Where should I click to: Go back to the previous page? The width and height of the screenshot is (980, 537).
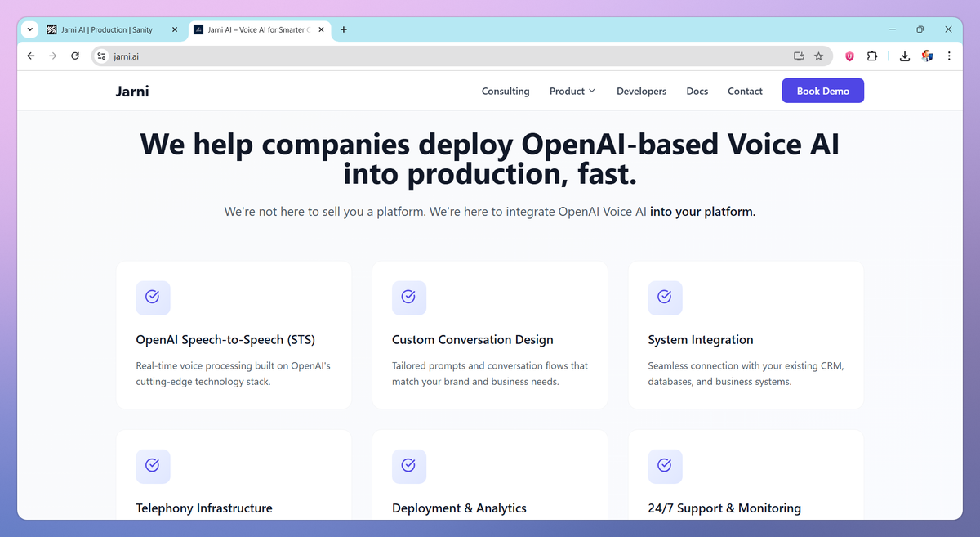click(31, 56)
